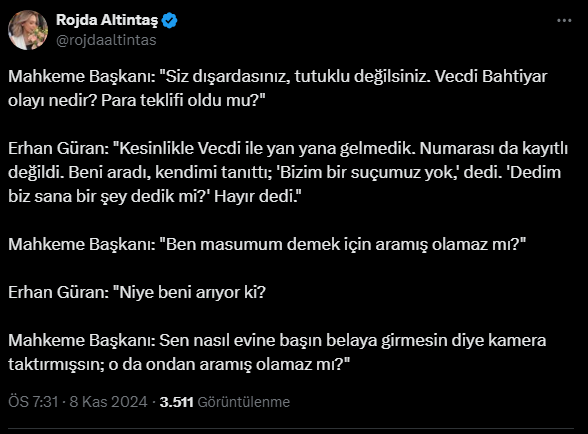Click the 8 Kas 2024 date
588x434 pixels.
coord(108,402)
